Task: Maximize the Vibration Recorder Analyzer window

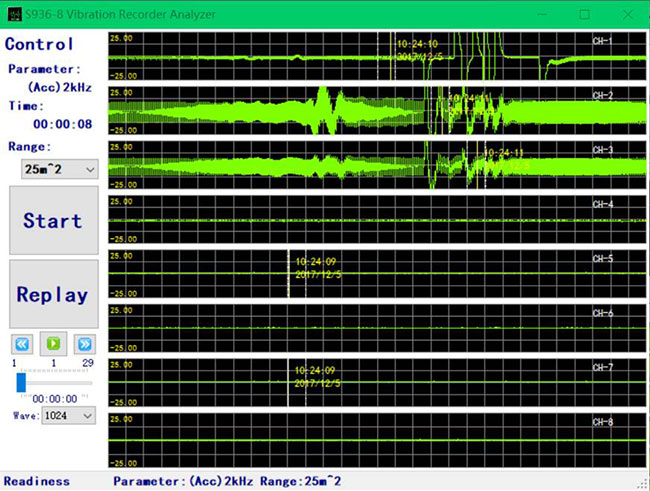Action: [x=585, y=14]
